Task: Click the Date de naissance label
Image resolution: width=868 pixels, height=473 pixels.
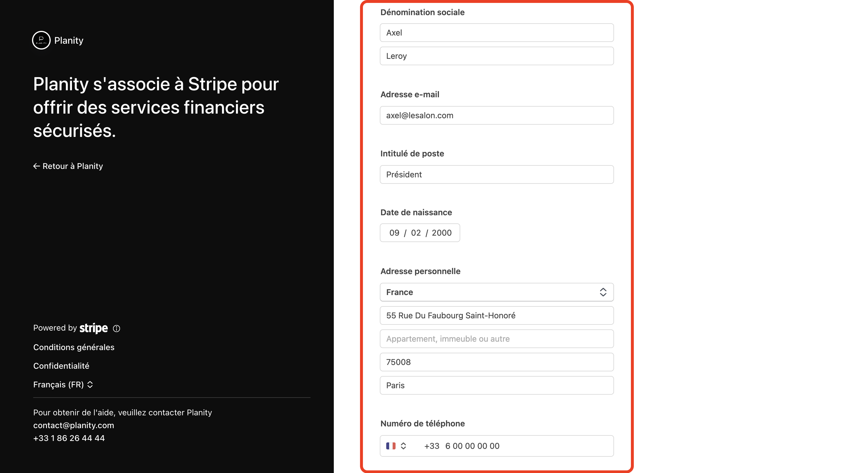Action: pos(416,212)
